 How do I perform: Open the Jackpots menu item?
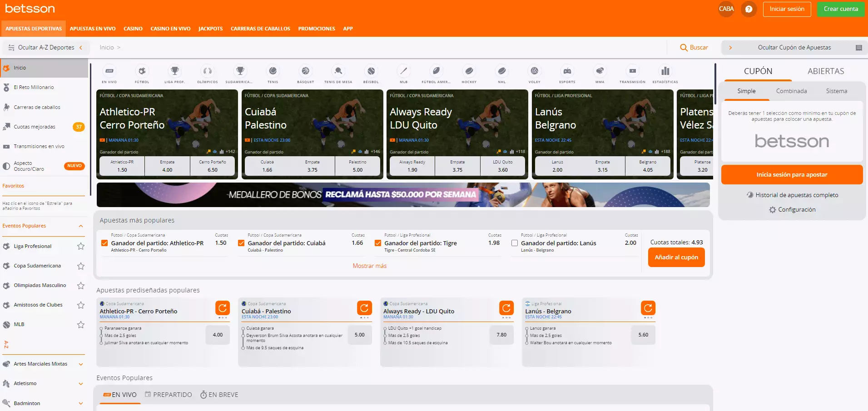[211, 29]
